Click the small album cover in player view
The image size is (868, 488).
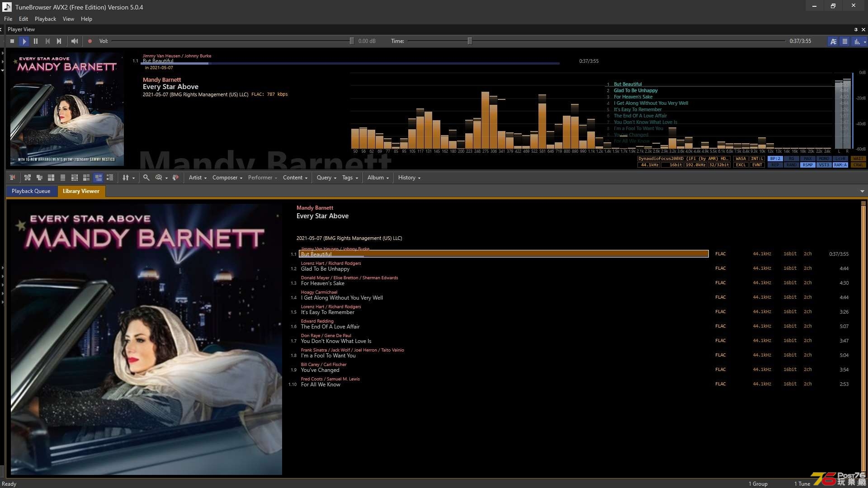click(67, 109)
